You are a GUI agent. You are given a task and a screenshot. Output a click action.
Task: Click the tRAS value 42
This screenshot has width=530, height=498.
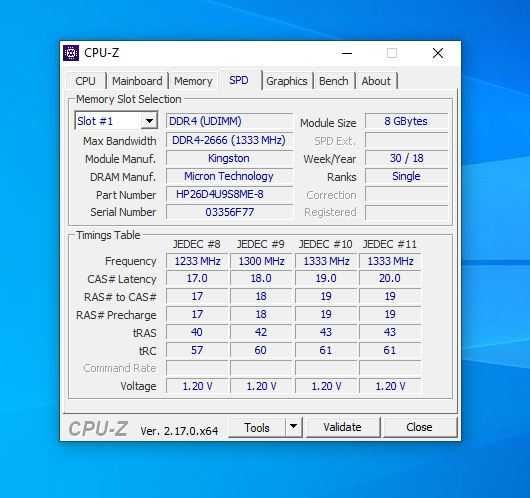click(261, 332)
